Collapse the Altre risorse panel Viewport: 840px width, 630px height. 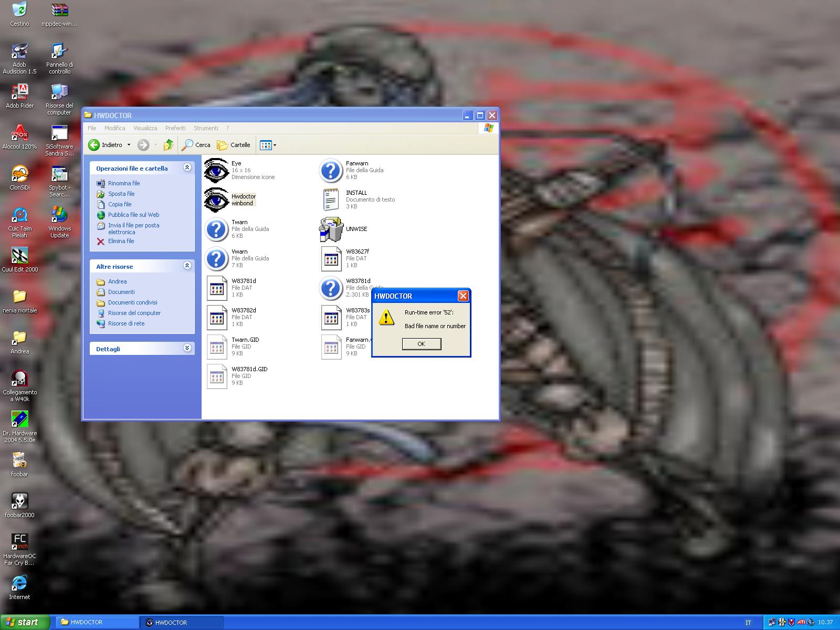pyautogui.click(x=187, y=266)
